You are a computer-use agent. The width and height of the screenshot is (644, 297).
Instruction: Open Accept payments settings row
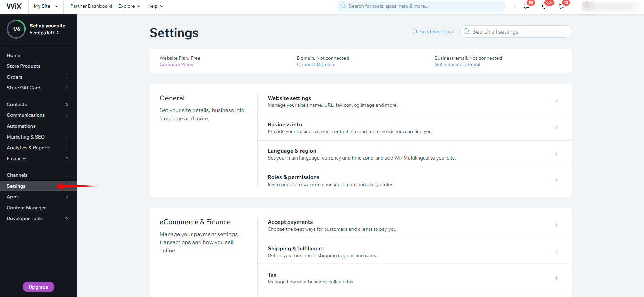point(415,225)
